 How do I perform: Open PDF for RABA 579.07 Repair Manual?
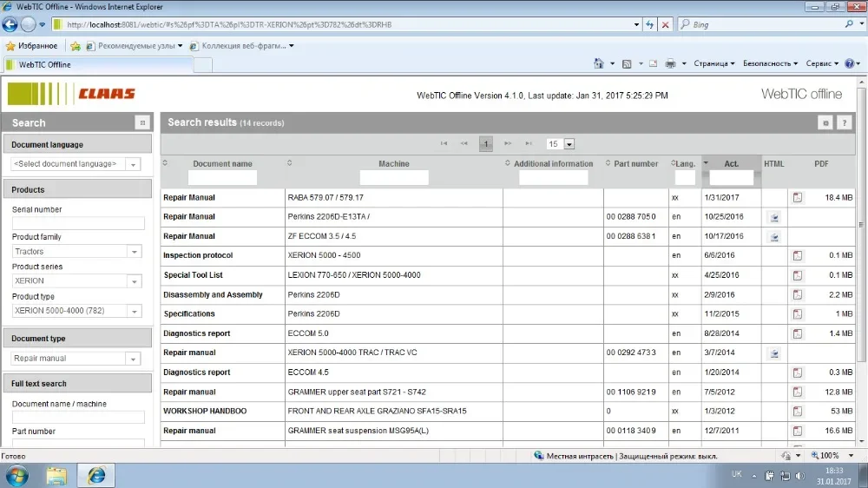coord(797,198)
